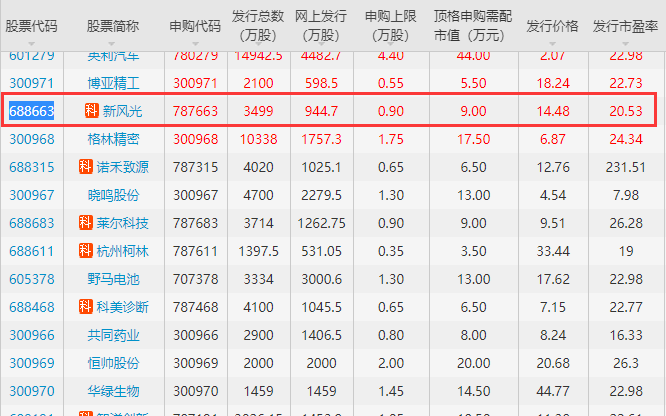Sort by 发行价格 column header
The height and width of the screenshot is (416, 666).
(552, 26)
